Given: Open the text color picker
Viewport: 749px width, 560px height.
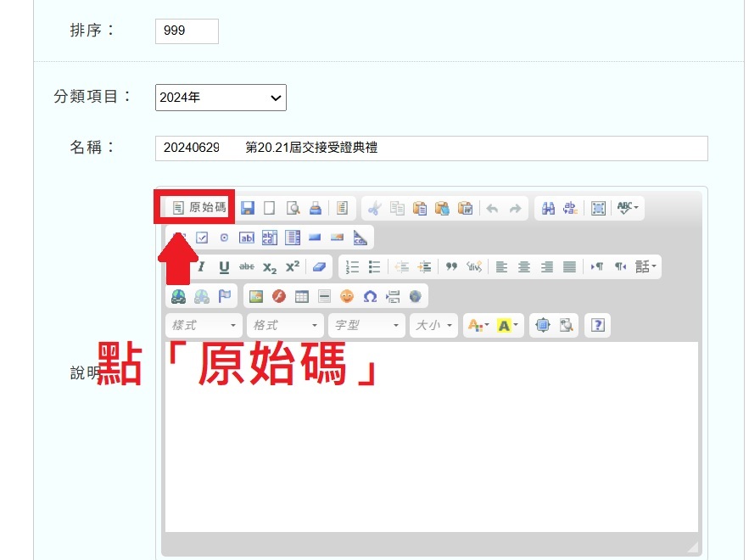Looking at the screenshot, I should [478, 325].
